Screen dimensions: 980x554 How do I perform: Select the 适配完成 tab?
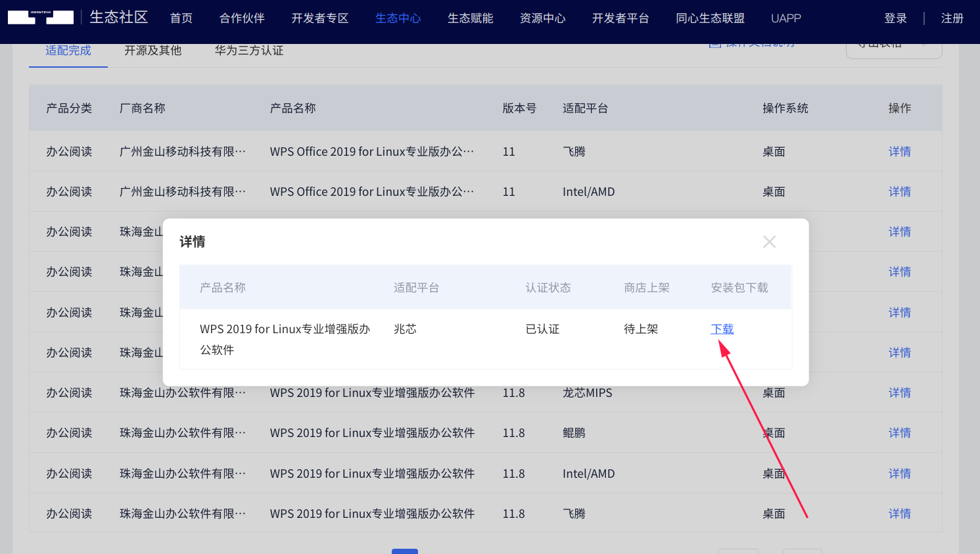(68, 50)
